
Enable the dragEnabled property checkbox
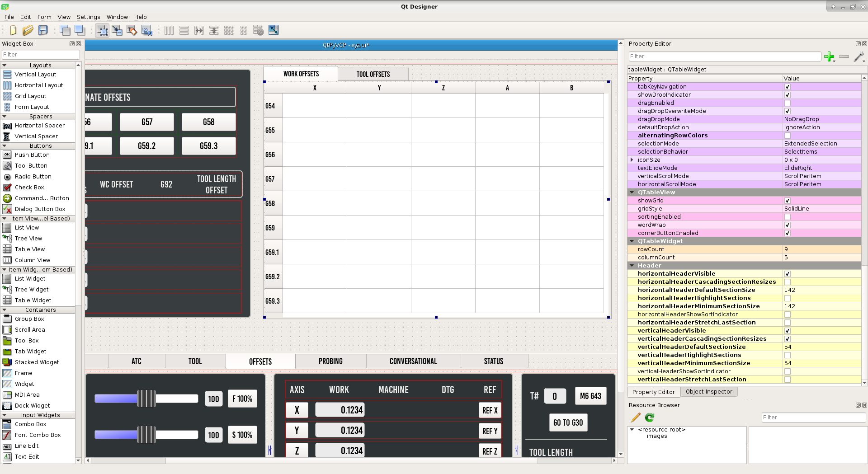coord(788,103)
